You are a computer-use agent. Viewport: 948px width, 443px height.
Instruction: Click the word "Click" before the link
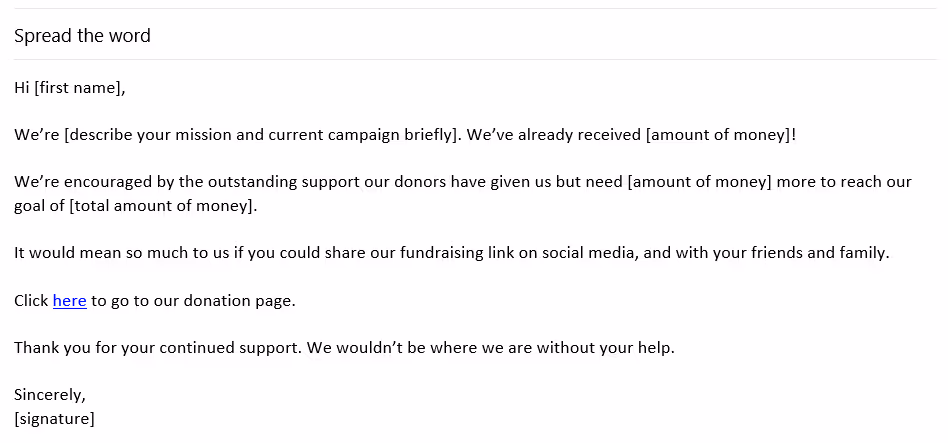[x=31, y=300]
